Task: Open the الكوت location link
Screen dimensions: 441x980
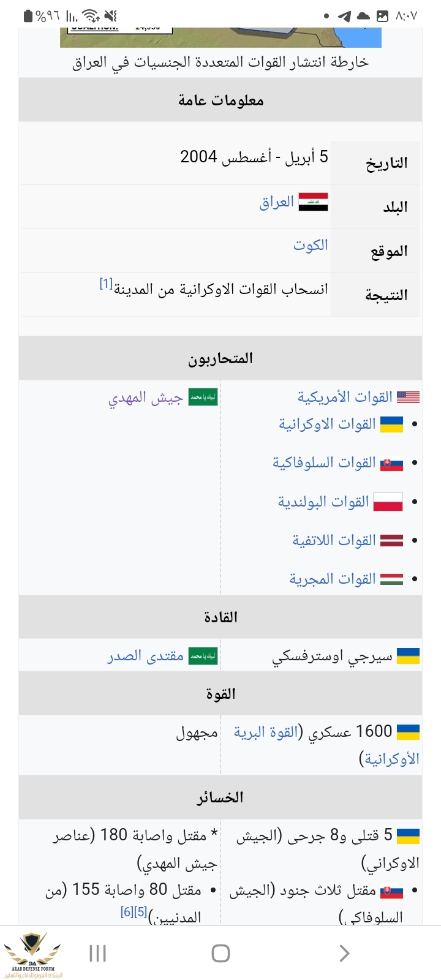Action: (311, 246)
